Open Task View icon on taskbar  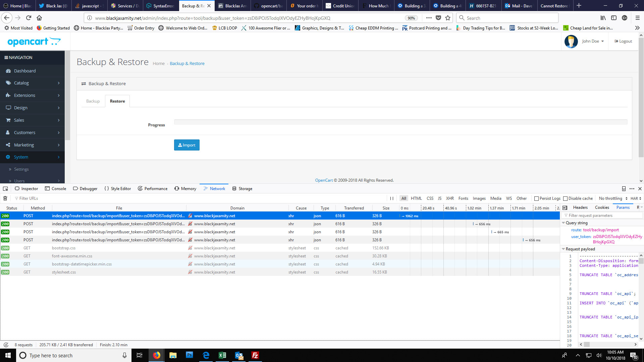tap(140, 355)
